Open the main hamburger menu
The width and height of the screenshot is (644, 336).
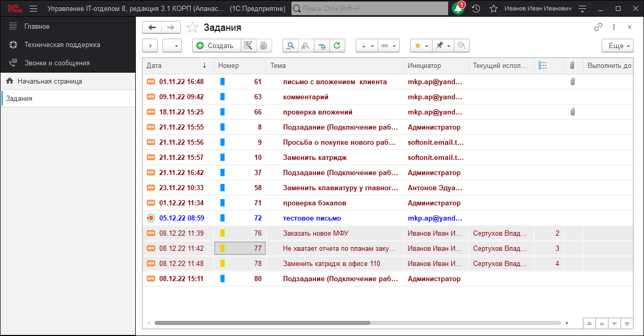coord(33,9)
